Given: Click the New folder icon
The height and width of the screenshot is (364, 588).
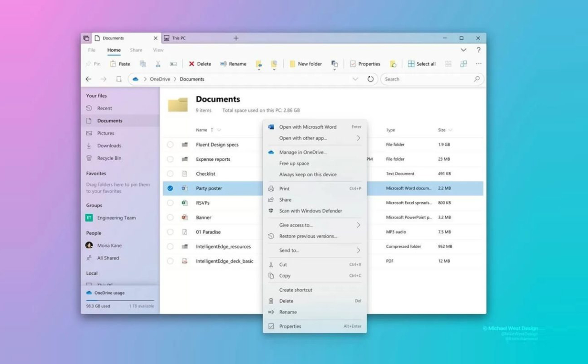Looking at the screenshot, I should (x=292, y=64).
